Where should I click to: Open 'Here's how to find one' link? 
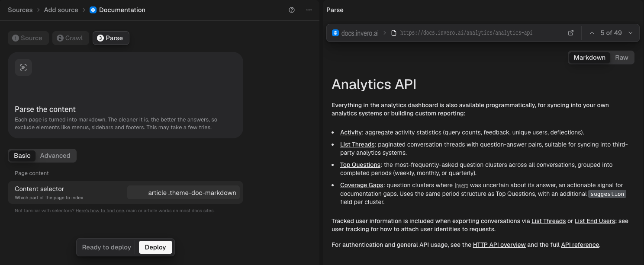coord(100,211)
